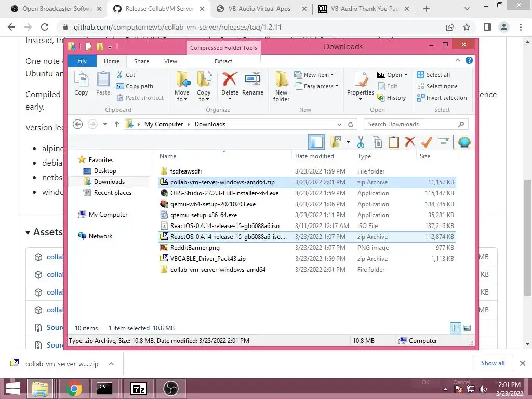Screen dimensions: 532x399
Task: Open the recent locations dropdown arrow
Action: 105,124
